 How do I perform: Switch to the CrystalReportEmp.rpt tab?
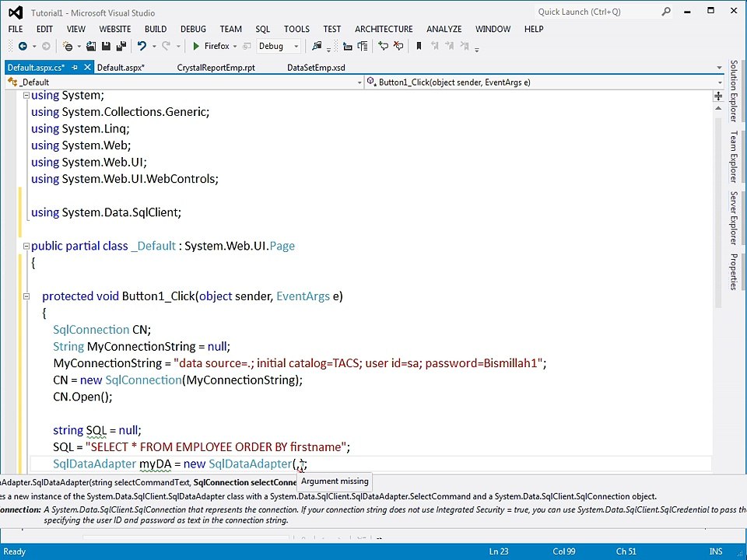point(216,68)
